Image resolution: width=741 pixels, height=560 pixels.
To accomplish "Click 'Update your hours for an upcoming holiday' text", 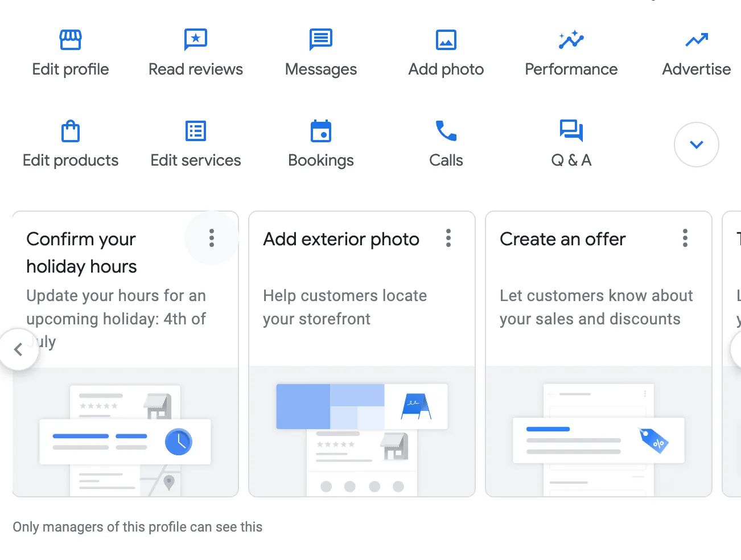I will click(116, 319).
